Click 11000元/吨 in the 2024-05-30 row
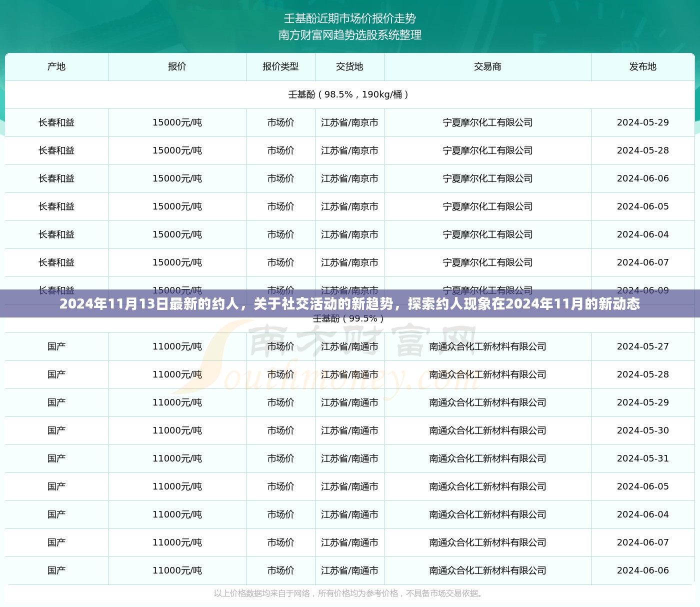Image resolution: width=700 pixels, height=607 pixels. coord(177,430)
